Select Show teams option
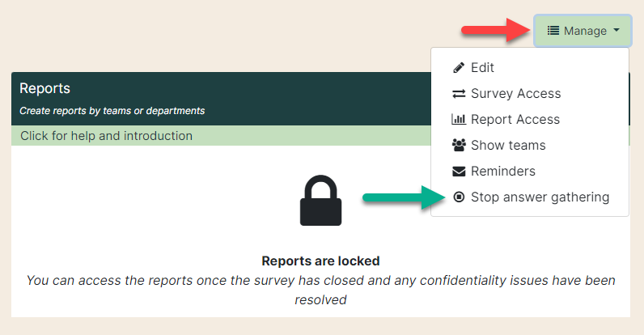 pos(530,146)
